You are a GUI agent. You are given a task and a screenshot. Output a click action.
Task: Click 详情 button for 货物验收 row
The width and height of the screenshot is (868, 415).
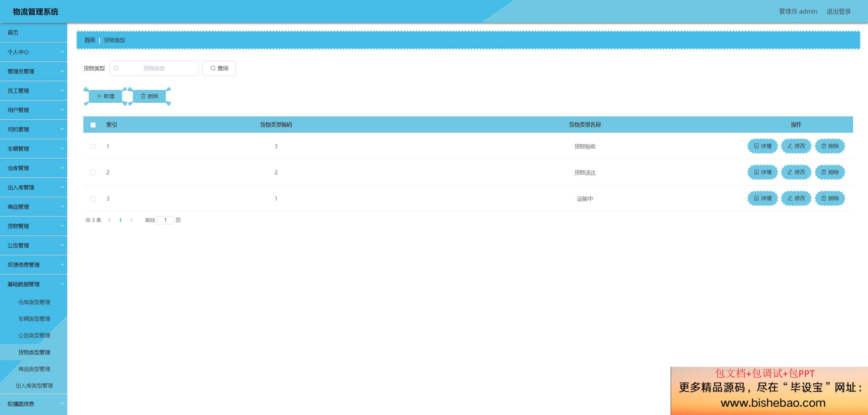point(763,146)
